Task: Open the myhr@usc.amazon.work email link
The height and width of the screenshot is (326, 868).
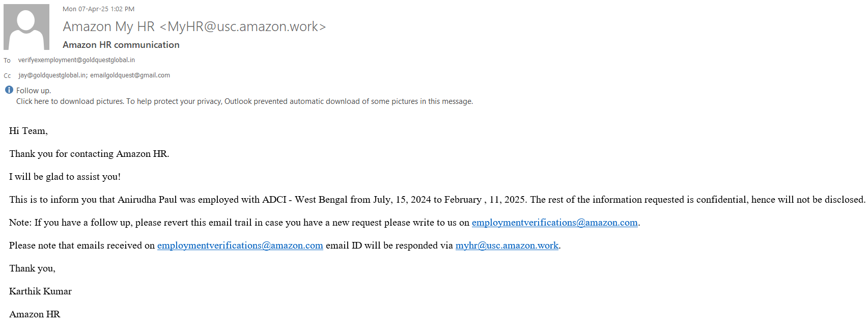Action: 507,246
